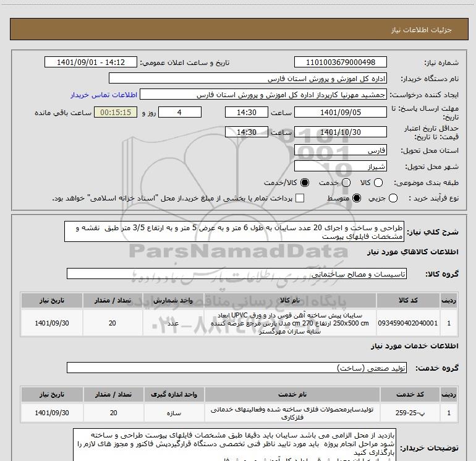476x461 pixels.
Task: Select the کالا radio button
Action: [x=378, y=183]
